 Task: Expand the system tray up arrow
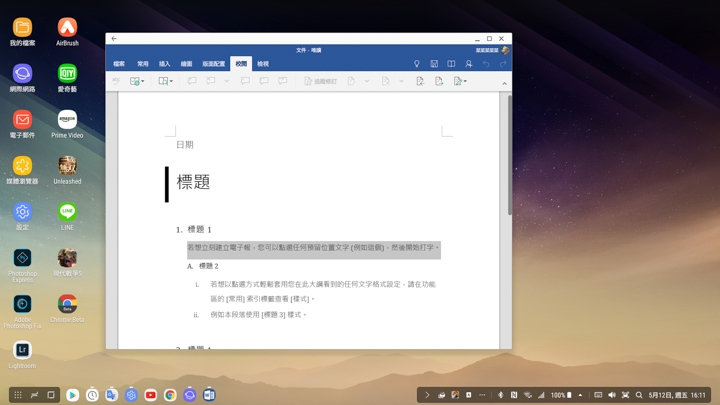(580, 395)
